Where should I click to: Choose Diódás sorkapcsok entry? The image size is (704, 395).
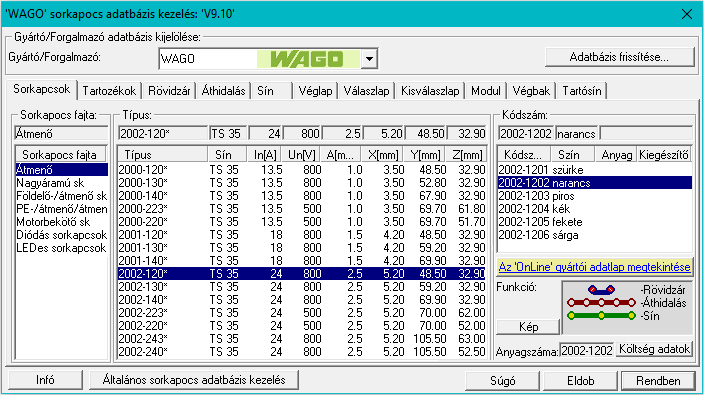point(62,235)
